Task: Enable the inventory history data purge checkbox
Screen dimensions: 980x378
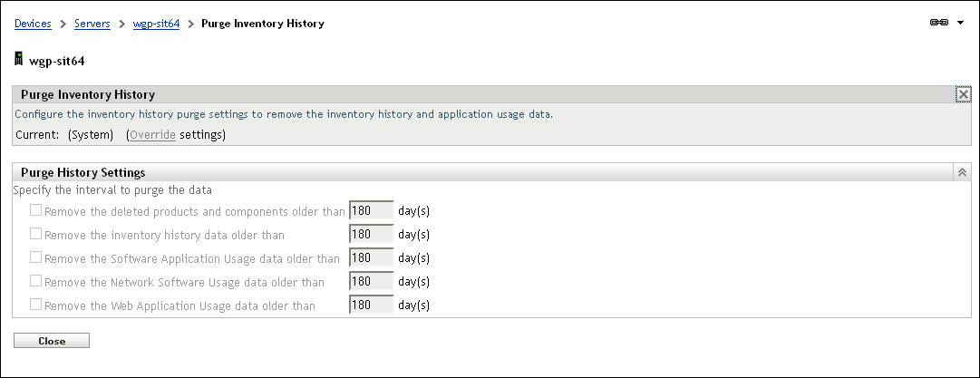Action: click(x=36, y=234)
